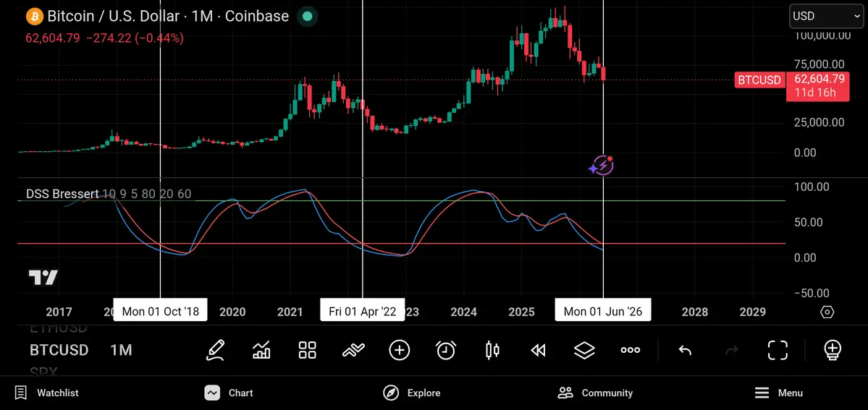Redo with the greyed forward arrow

pyautogui.click(x=731, y=350)
